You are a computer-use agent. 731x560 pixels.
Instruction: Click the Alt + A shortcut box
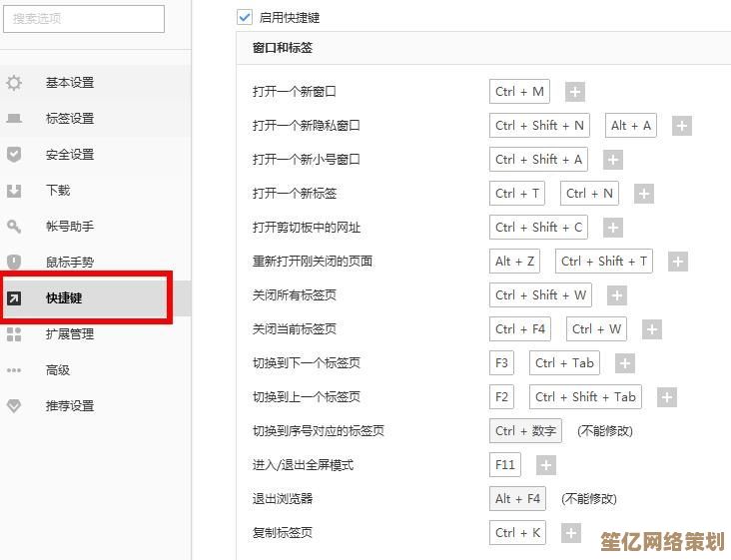630,126
